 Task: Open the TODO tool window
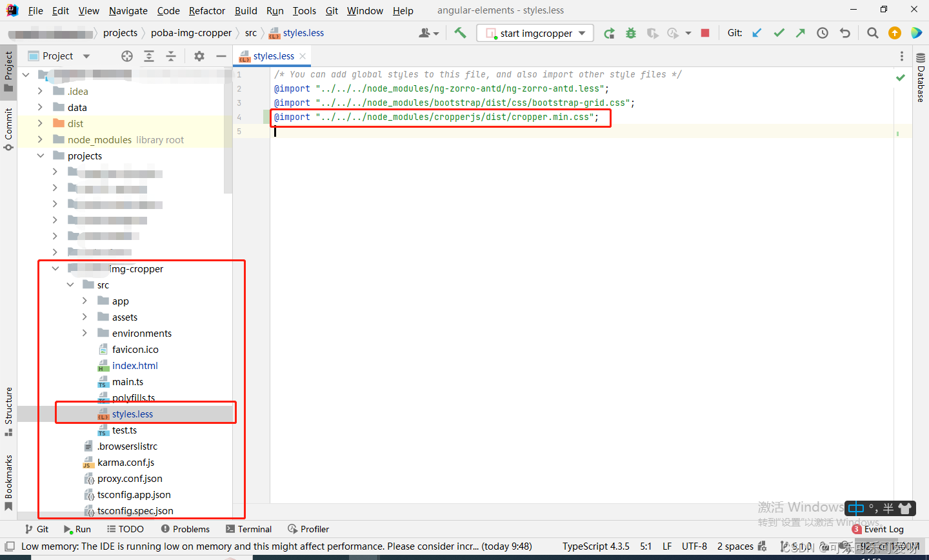coord(125,529)
